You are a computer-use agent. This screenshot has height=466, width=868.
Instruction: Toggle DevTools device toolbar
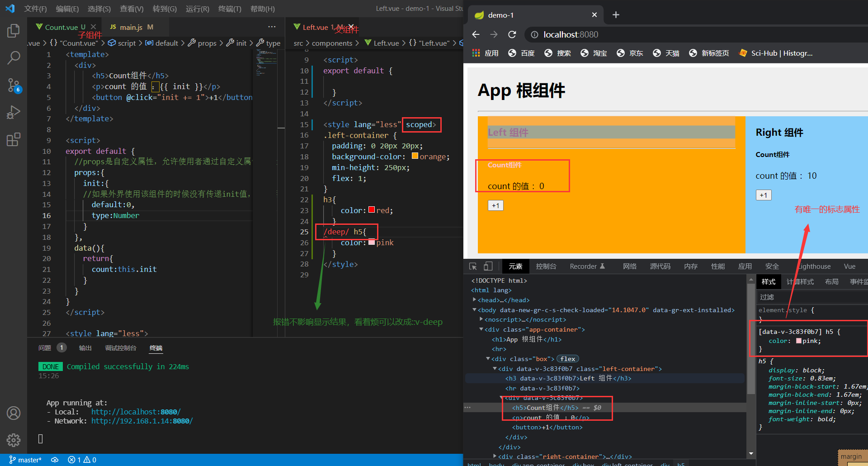[488, 266]
